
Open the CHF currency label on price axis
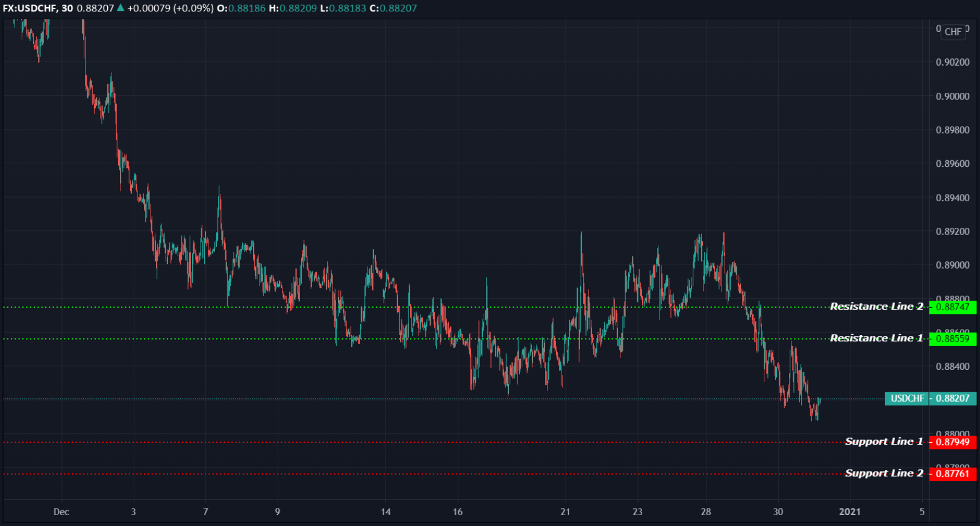953,32
